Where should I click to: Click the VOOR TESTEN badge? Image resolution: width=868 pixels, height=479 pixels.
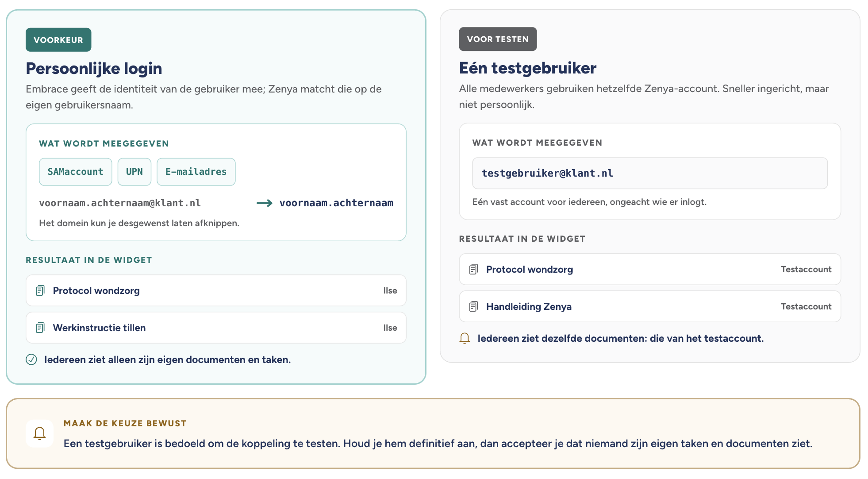tap(498, 39)
